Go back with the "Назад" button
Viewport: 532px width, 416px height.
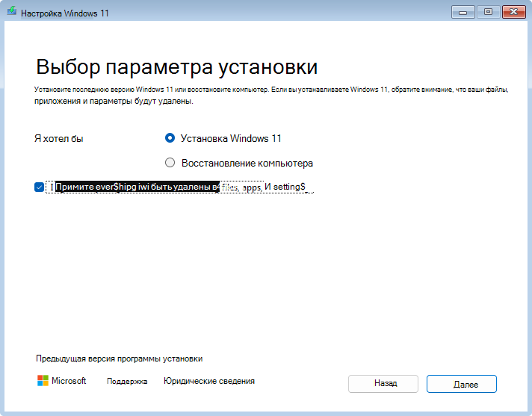click(x=383, y=384)
